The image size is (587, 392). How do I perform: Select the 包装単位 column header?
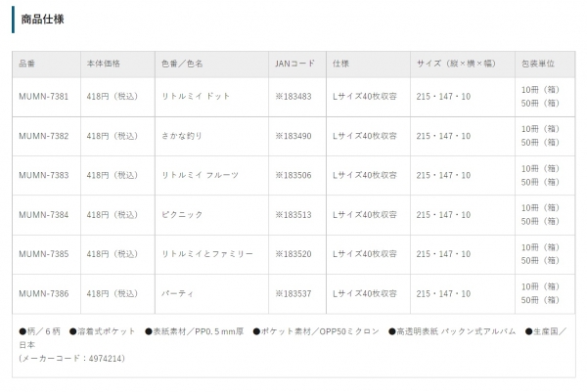pos(539,64)
